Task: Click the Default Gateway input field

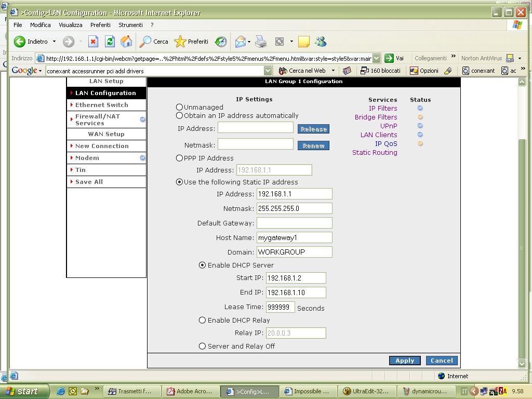Action: click(294, 223)
